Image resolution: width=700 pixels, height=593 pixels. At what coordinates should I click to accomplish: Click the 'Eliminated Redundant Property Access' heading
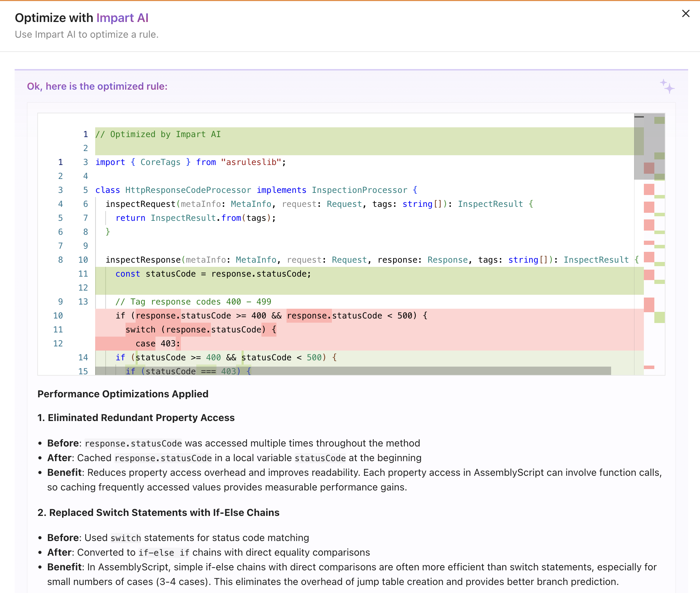136,418
